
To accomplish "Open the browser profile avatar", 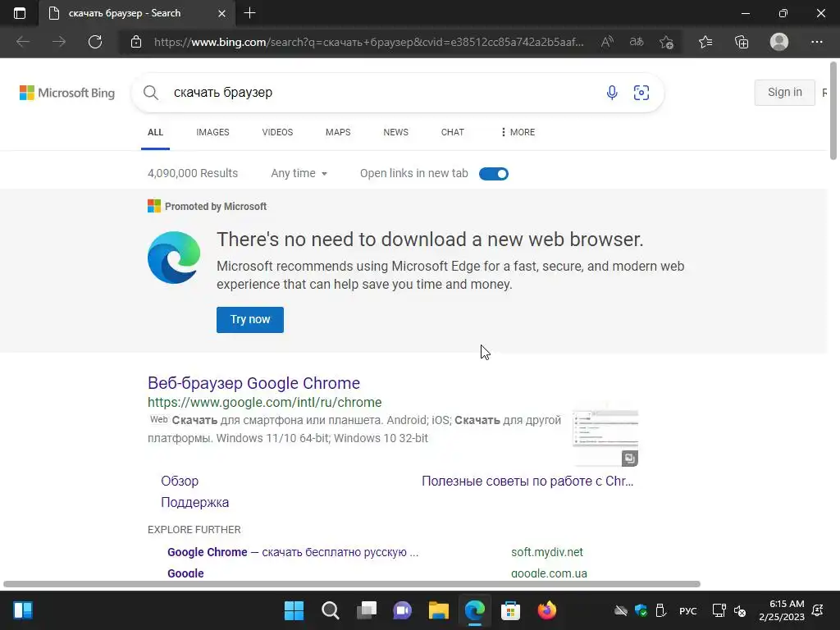I will click(779, 42).
